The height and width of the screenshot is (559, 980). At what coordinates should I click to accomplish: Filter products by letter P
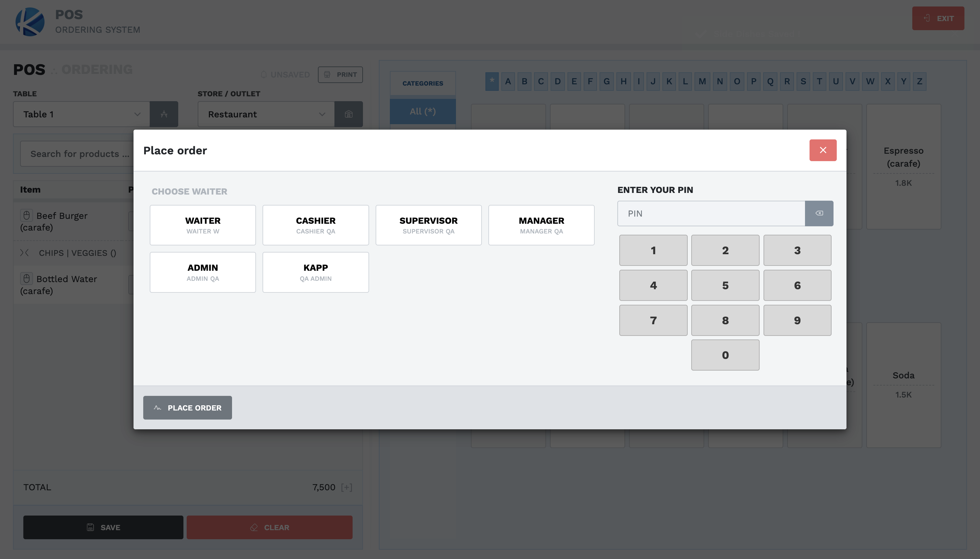(x=753, y=81)
